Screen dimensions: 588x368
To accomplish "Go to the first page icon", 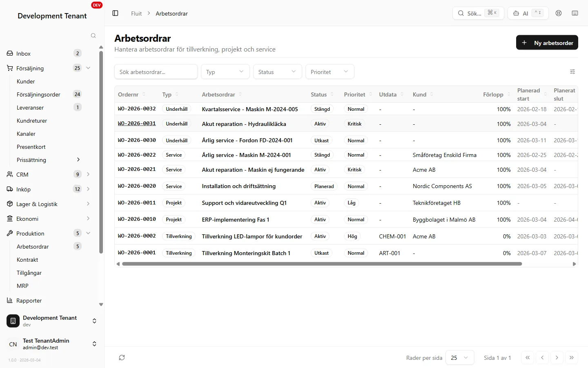I will [528, 357].
